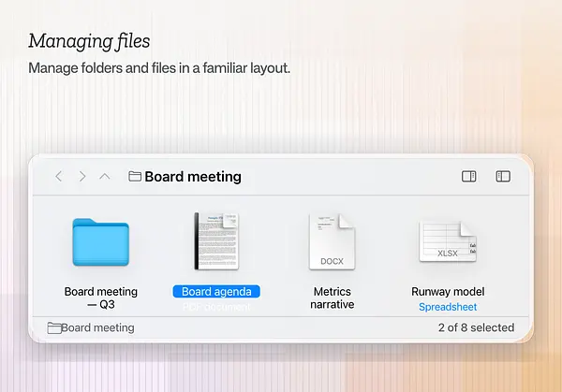Go forward with the right chevron arrow
562x392 pixels.
pos(82,177)
